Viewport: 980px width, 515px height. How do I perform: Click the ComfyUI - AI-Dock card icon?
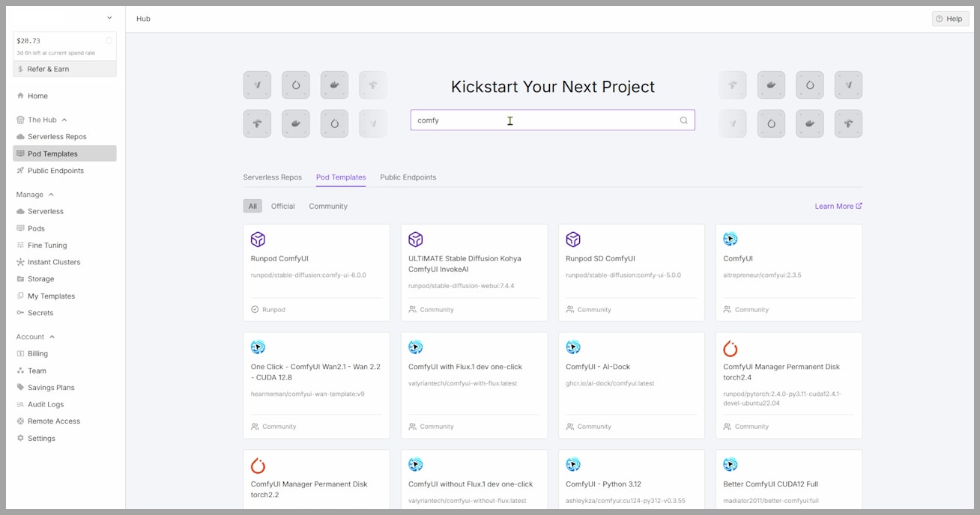pos(573,347)
